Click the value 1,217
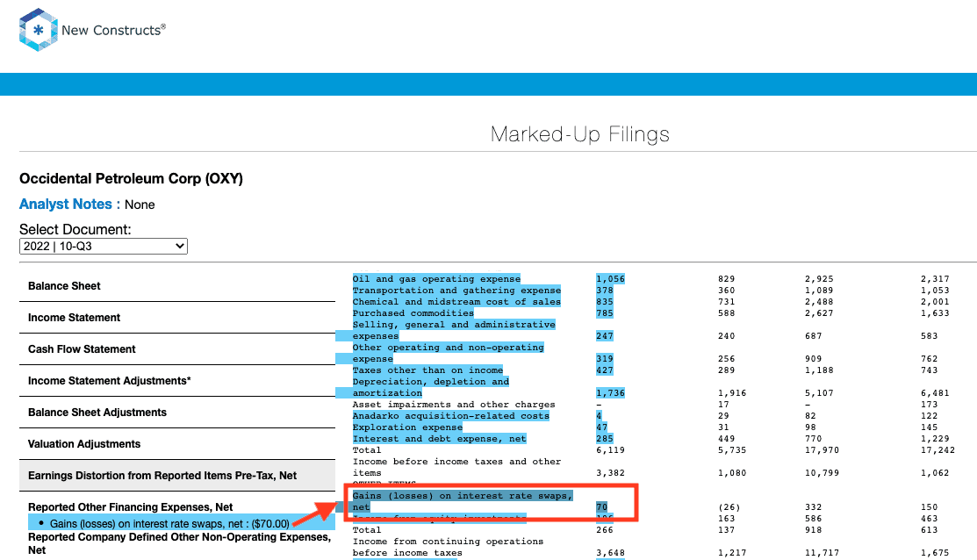This screenshot has width=977, height=560. pos(732,552)
